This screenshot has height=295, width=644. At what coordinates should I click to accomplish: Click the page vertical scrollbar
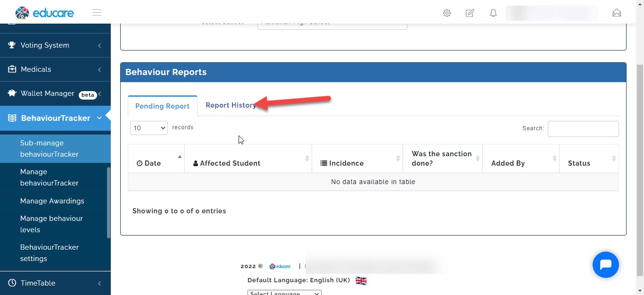pyautogui.click(x=640, y=170)
